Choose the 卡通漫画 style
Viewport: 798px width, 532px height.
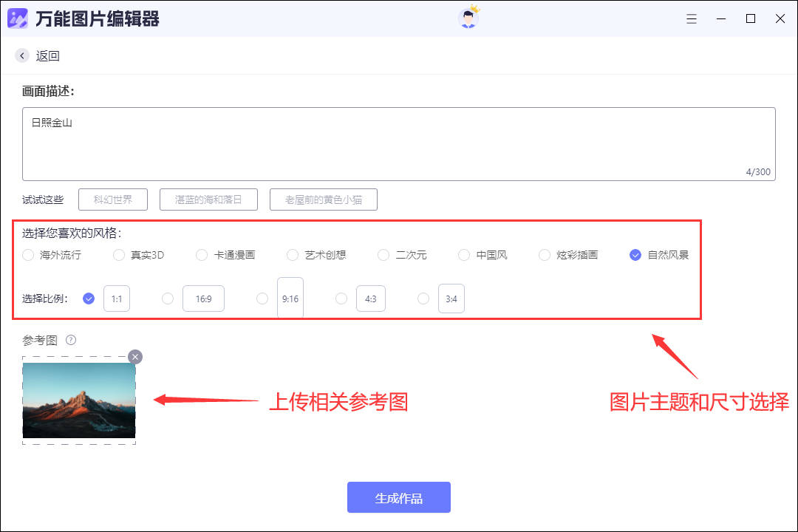click(x=202, y=255)
